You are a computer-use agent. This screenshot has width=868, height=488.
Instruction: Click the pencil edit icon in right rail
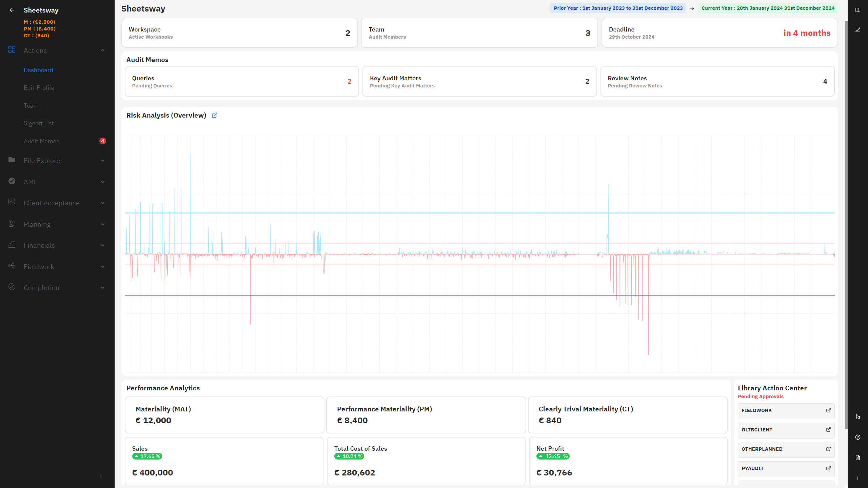click(858, 30)
